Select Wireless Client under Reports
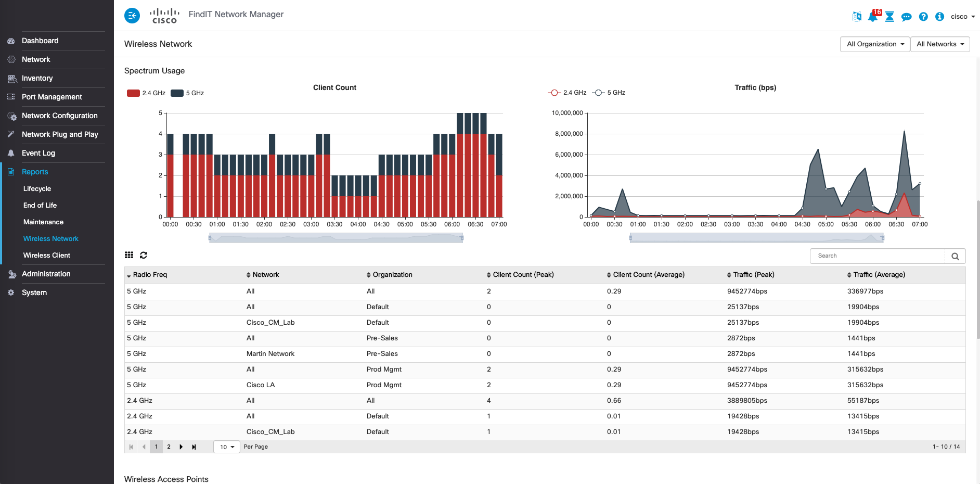The image size is (980, 484). point(46,255)
